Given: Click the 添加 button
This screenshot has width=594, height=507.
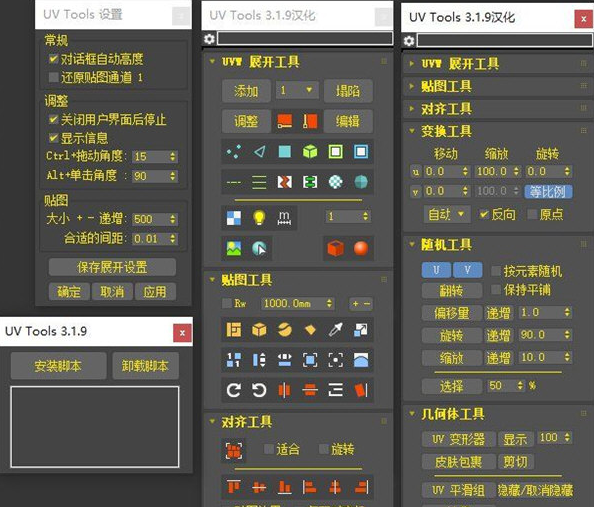Looking at the screenshot, I should [246, 91].
